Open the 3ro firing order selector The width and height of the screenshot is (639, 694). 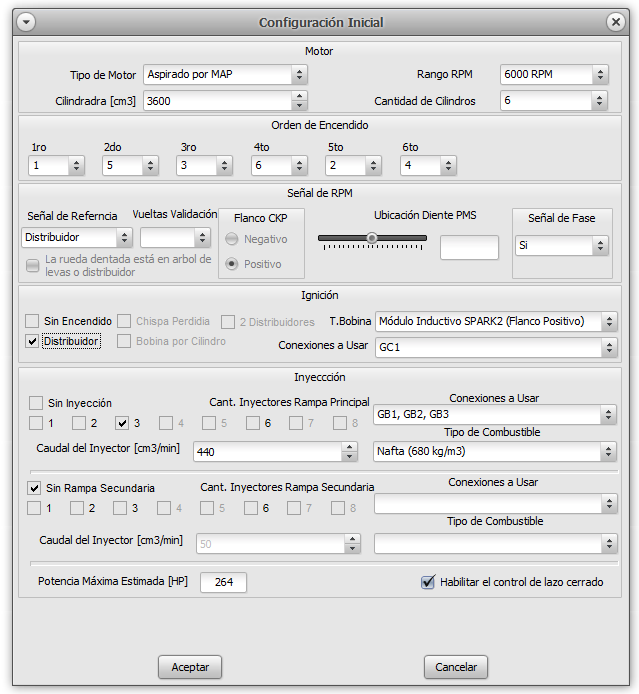pyautogui.click(x=204, y=166)
